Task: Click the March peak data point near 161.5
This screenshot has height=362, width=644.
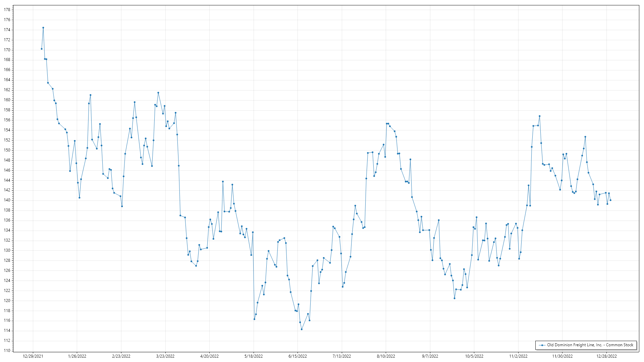Action: coord(158,93)
